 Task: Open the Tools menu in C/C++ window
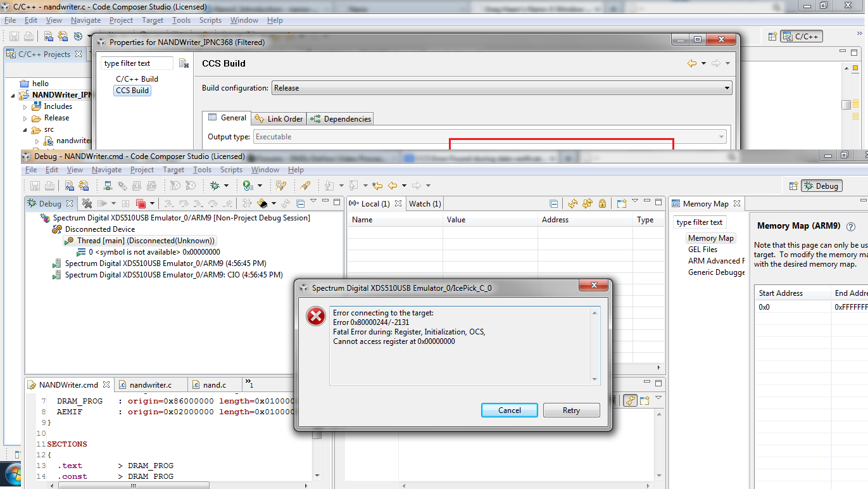pos(181,20)
